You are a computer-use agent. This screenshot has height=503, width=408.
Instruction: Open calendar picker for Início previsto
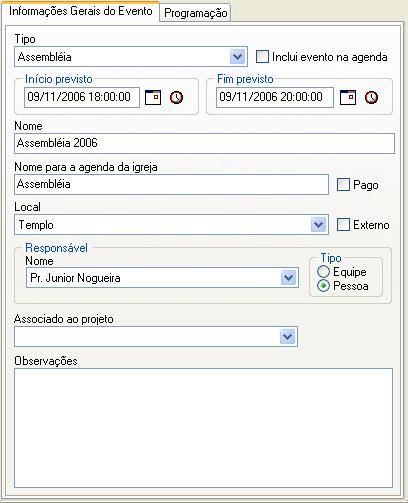153,97
